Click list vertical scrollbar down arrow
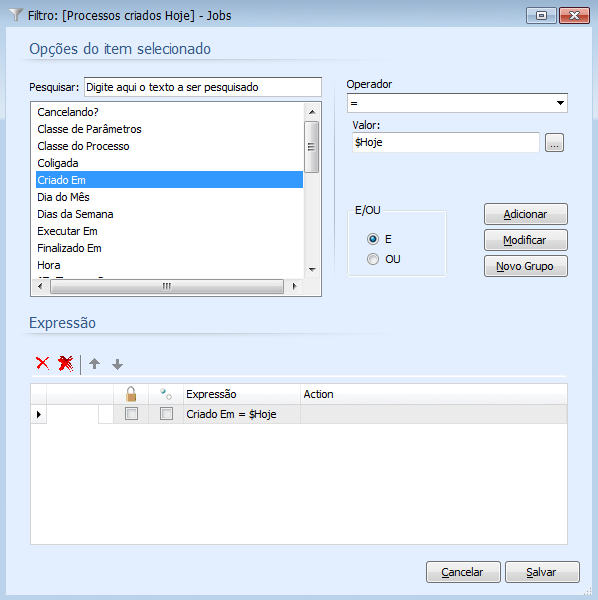 312,270
